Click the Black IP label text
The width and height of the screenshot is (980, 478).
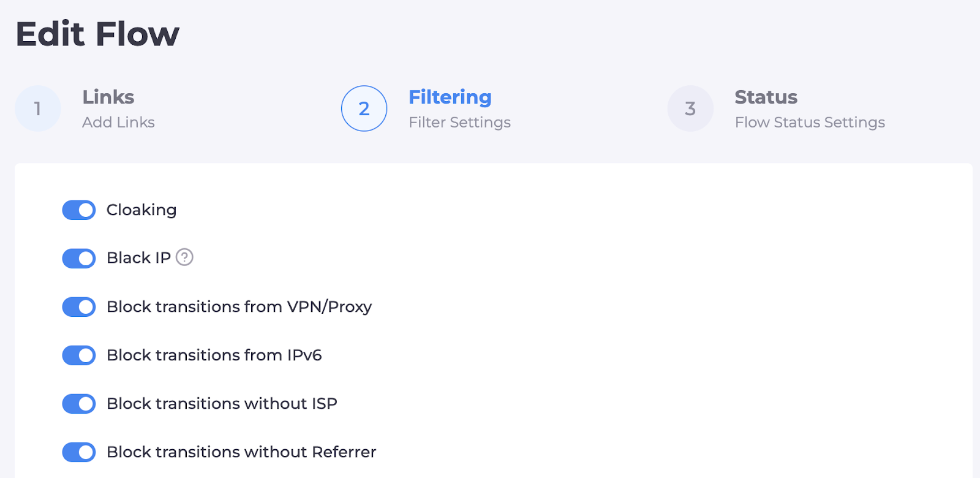[138, 258]
